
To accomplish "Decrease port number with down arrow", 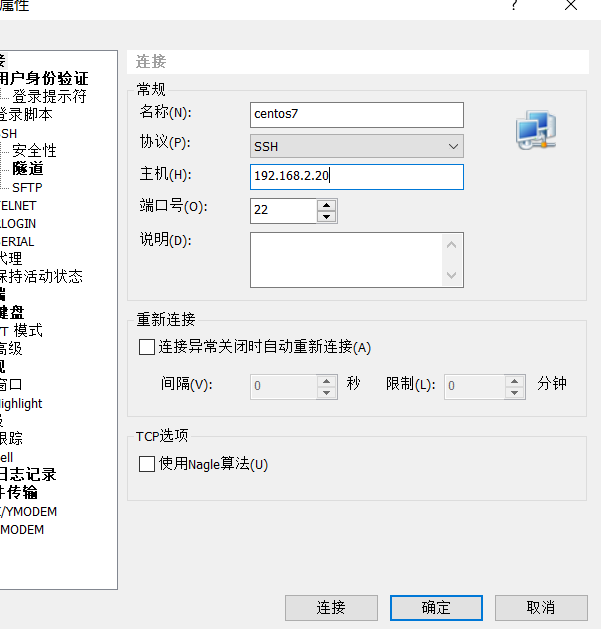I will coord(326,216).
